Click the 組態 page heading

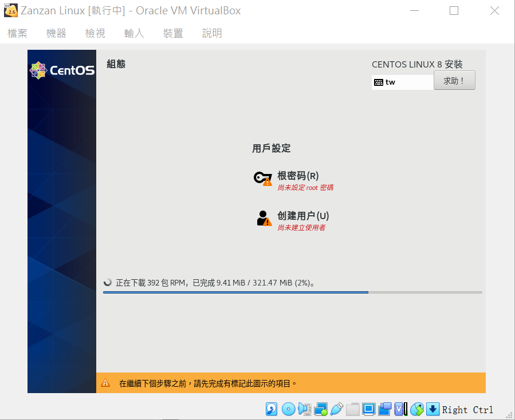coord(116,64)
